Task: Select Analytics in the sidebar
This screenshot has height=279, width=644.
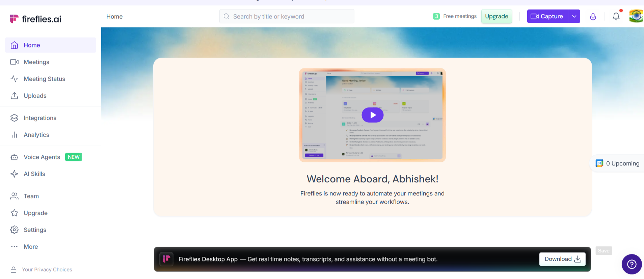Action: point(36,135)
